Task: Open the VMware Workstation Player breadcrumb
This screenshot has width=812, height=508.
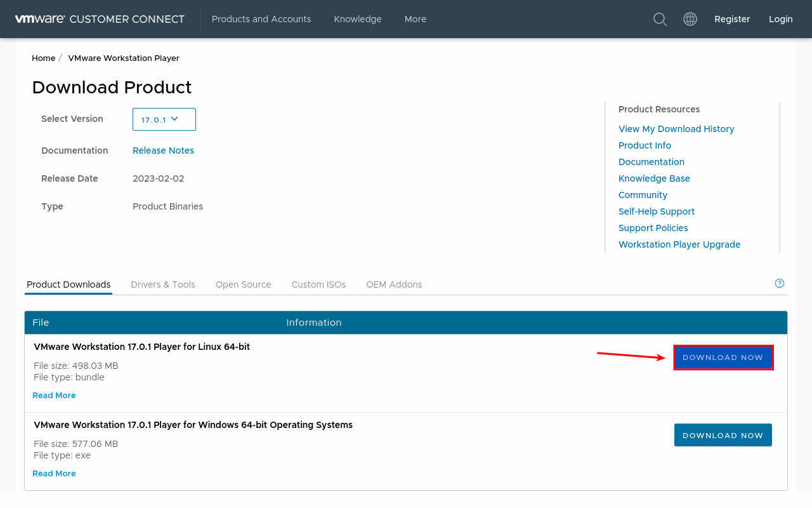Action: coord(124,58)
